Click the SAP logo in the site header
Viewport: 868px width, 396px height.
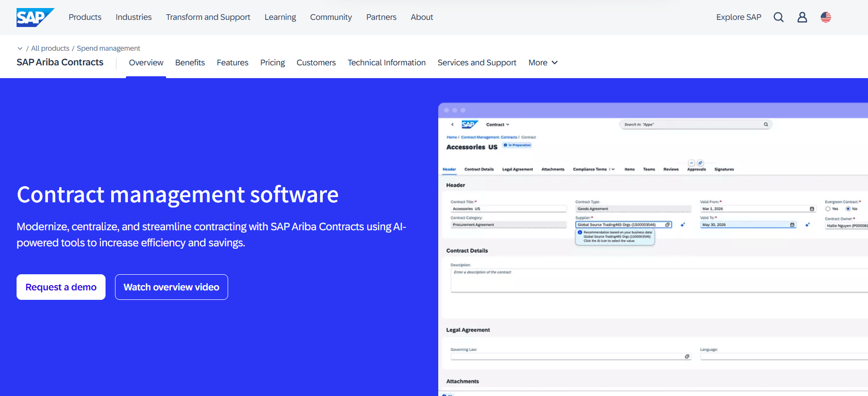point(35,18)
